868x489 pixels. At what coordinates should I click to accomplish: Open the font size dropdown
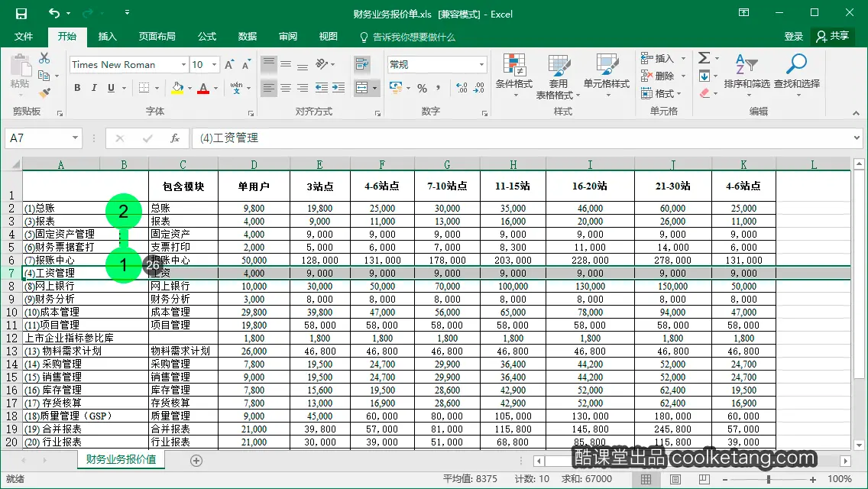click(214, 65)
